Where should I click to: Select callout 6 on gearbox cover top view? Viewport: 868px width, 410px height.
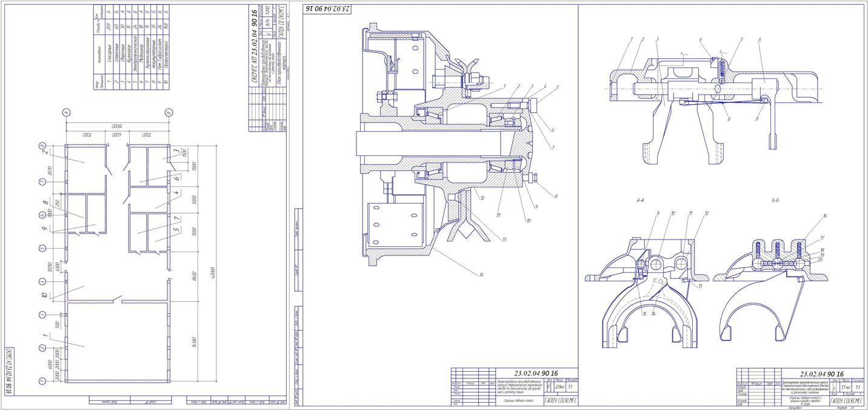[760, 40]
